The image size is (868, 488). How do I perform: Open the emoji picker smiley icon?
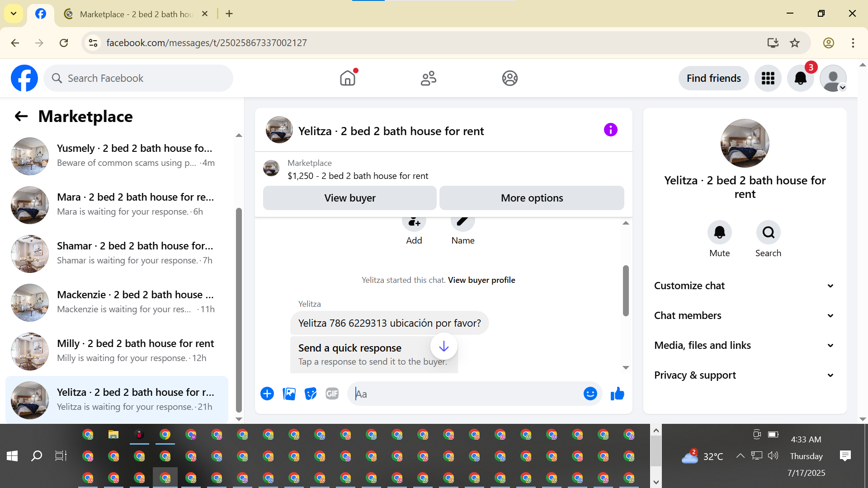click(x=590, y=394)
